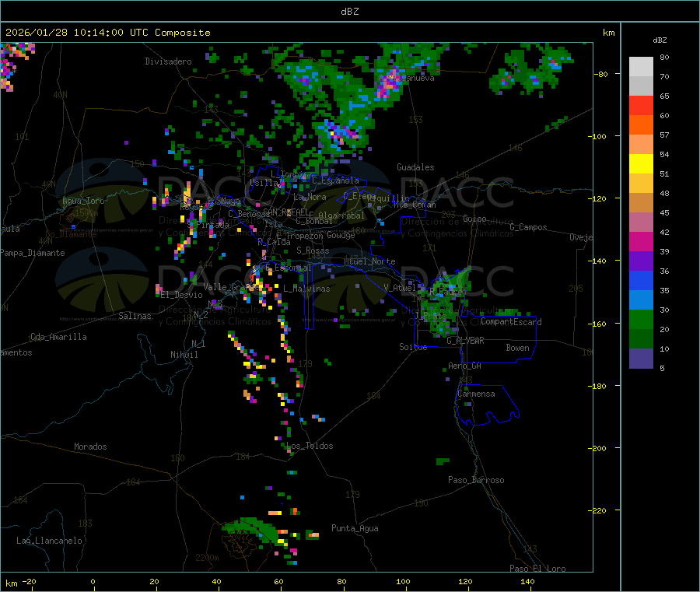
Task: Click the Atuel_Norte place label
Action: coord(369,261)
